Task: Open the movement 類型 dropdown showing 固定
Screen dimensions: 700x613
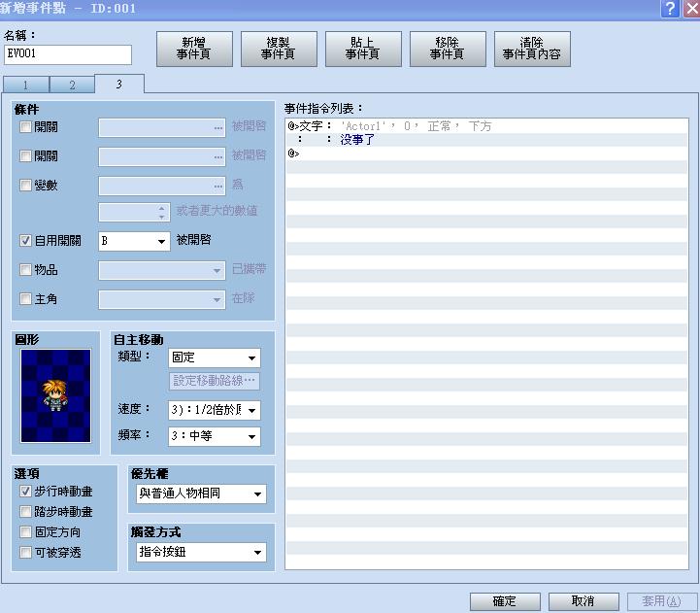Action: pos(215,358)
